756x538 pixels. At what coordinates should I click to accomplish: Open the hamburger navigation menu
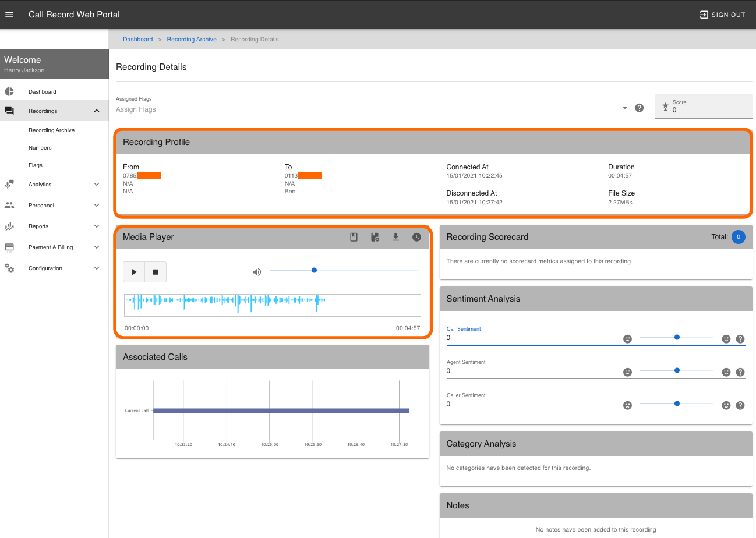(9, 15)
